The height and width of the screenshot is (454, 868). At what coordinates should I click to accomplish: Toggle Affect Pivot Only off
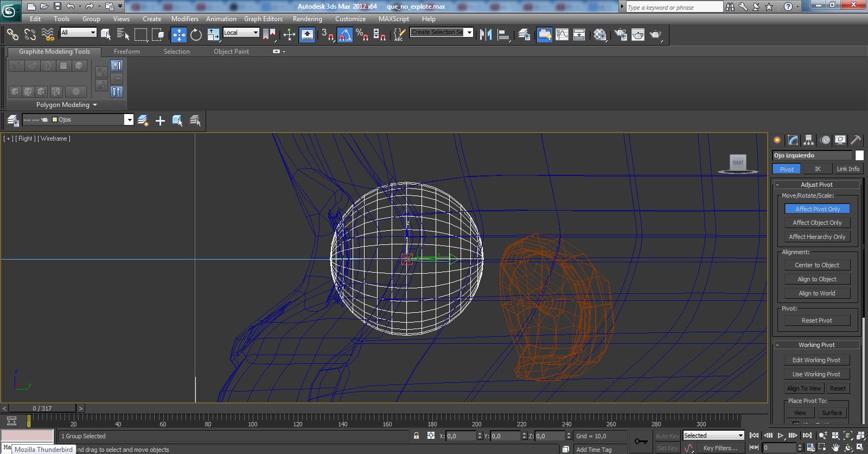pyautogui.click(x=817, y=209)
